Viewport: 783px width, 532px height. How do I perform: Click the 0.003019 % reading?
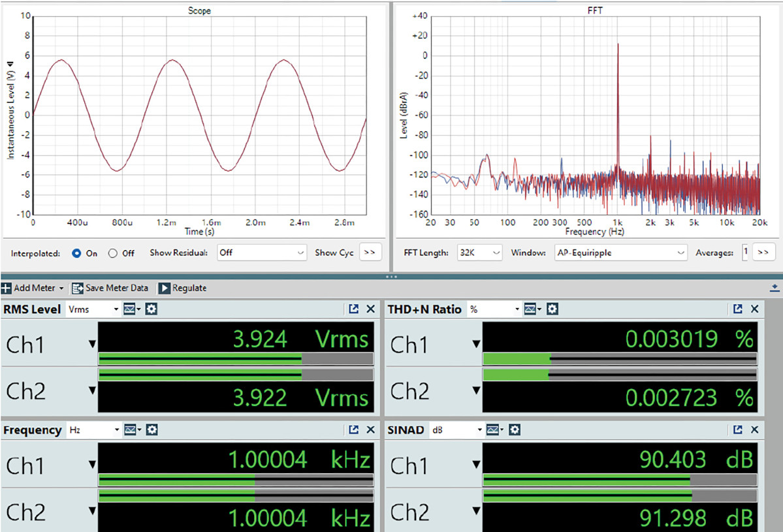tap(690, 339)
